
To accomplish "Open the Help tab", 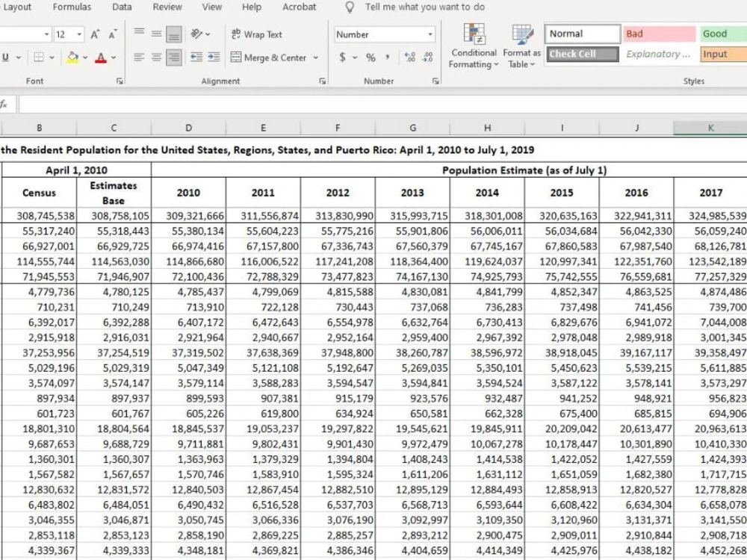I will (252, 7).
